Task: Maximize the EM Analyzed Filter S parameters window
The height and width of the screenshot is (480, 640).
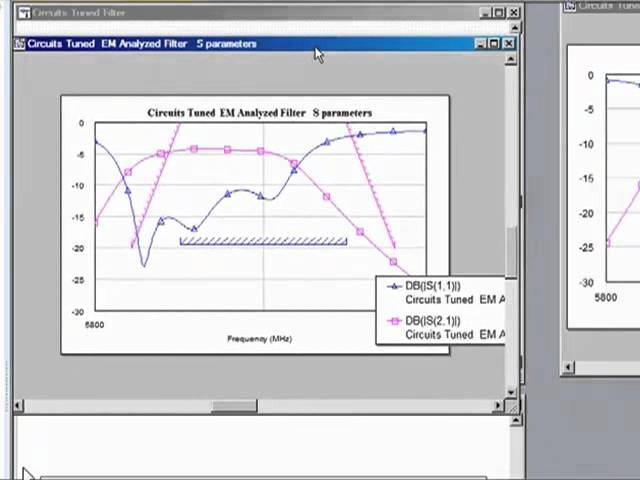Action: click(494, 43)
